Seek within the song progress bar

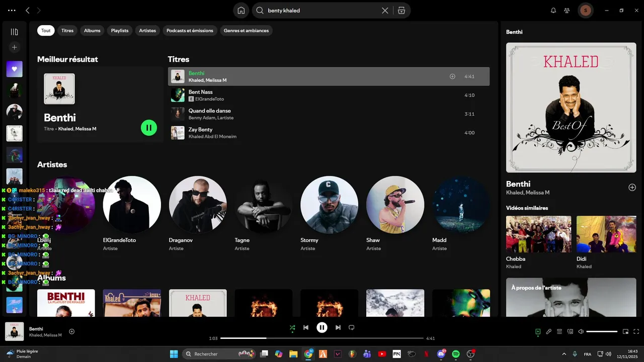[322, 338]
